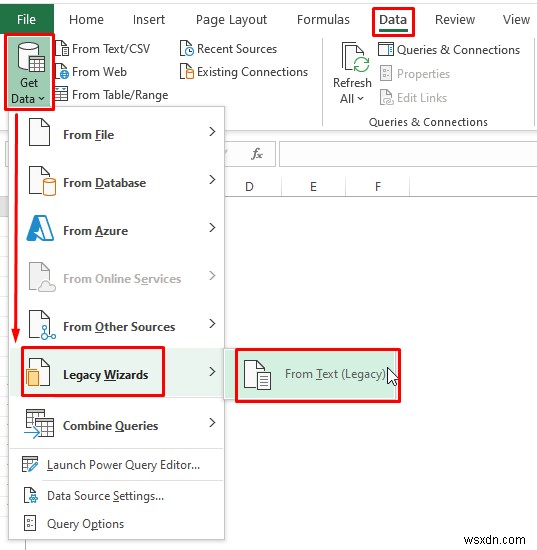Viewport: 537px width, 550px height.
Task: Click the Properties icon in ribbon
Action: coord(386,74)
